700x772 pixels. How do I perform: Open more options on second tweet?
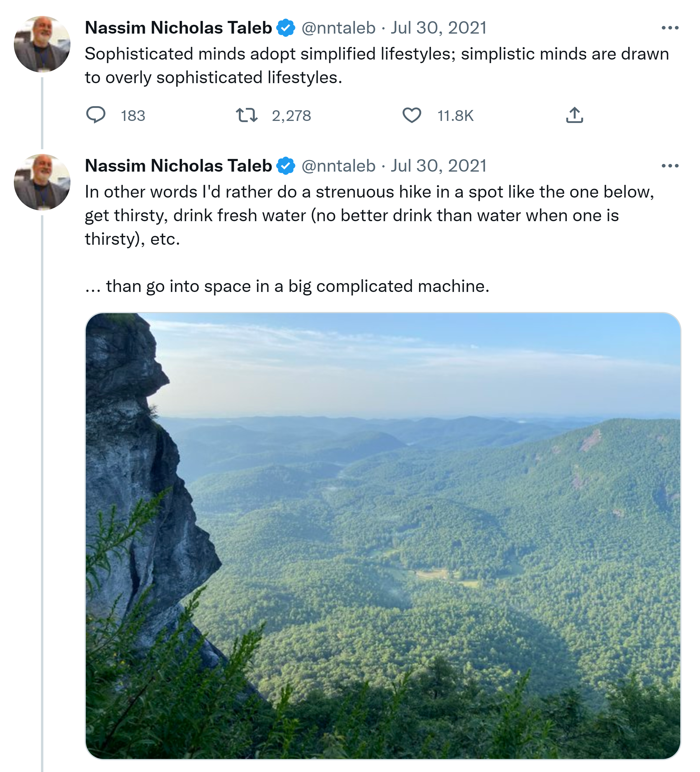tap(670, 166)
